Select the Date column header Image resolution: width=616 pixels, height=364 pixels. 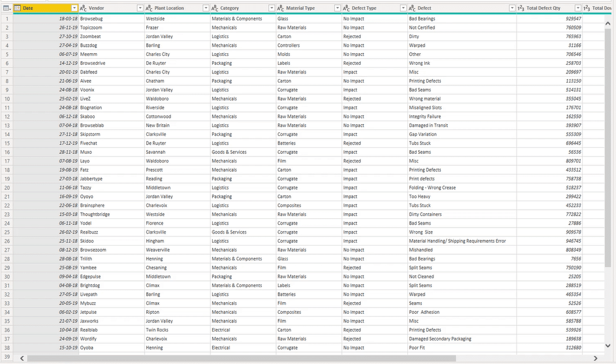(x=46, y=8)
